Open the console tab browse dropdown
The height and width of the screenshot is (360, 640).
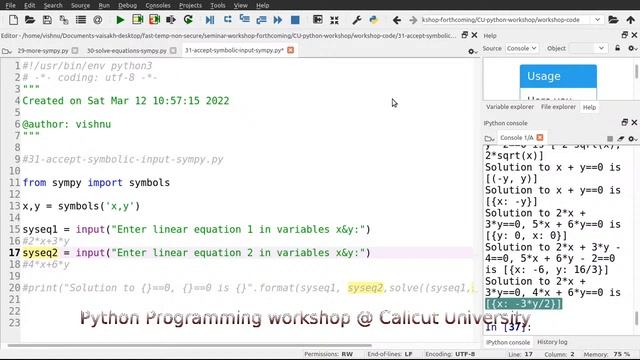[x=489, y=138]
